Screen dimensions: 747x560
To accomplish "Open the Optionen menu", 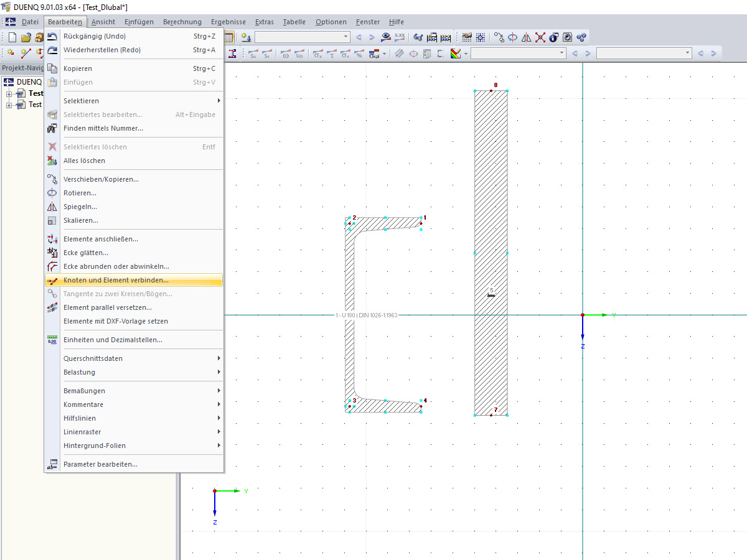I will [x=331, y=22].
